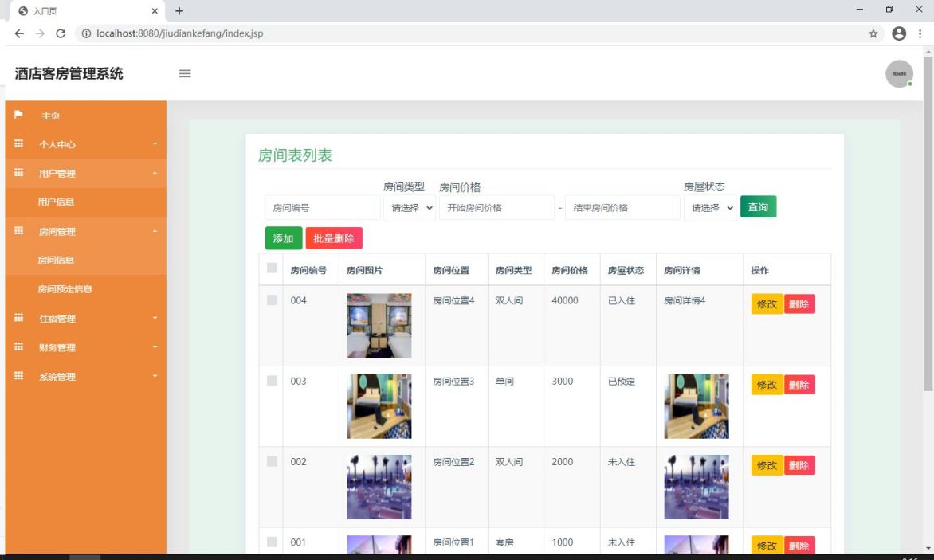This screenshot has width=934, height=560.
Task: Click the browser address bar URL
Action: pyautogui.click(x=180, y=33)
